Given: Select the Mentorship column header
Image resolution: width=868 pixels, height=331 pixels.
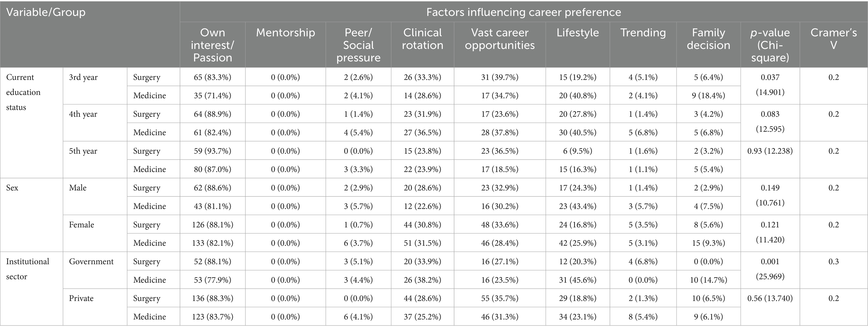Looking at the screenshot, I should coord(286,33).
